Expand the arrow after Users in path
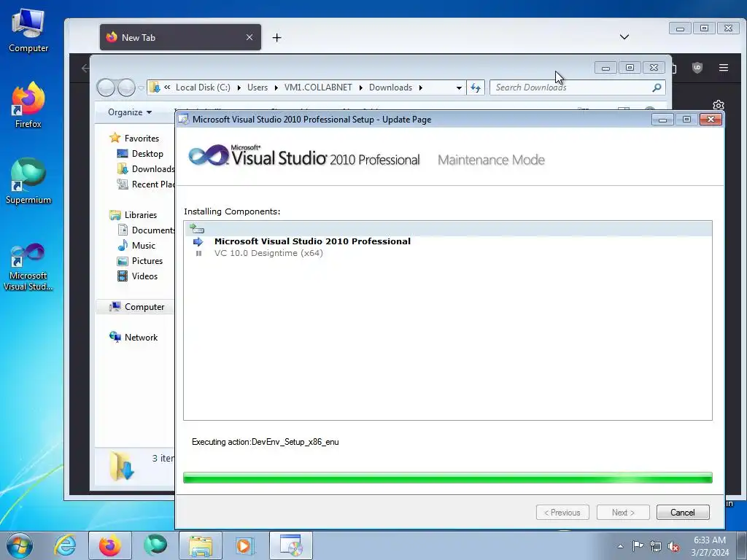The width and height of the screenshot is (747, 560). click(276, 87)
